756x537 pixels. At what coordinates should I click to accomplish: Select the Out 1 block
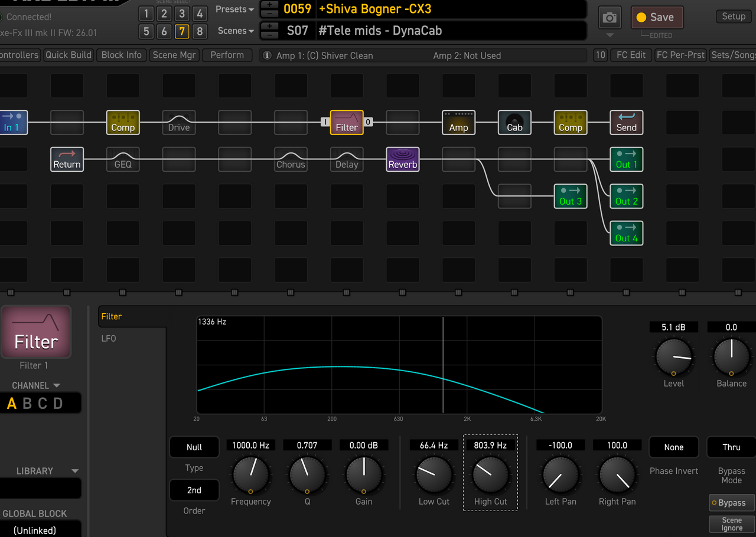[627, 159]
